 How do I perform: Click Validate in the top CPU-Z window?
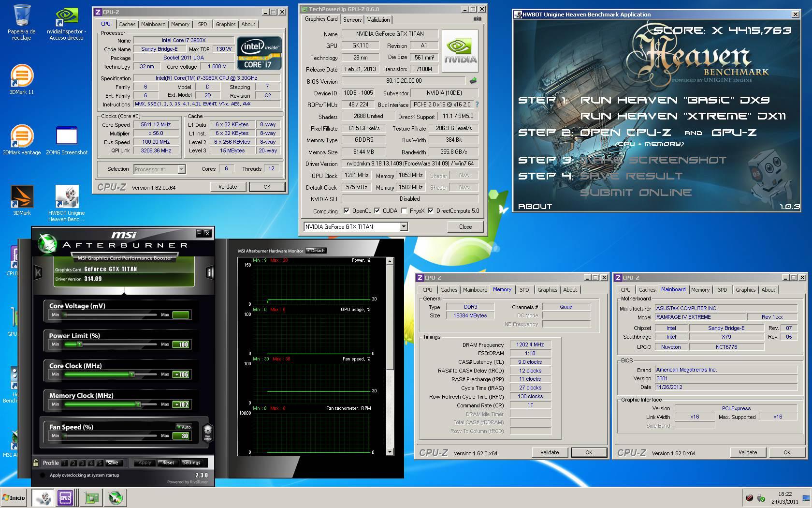[x=228, y=187]
